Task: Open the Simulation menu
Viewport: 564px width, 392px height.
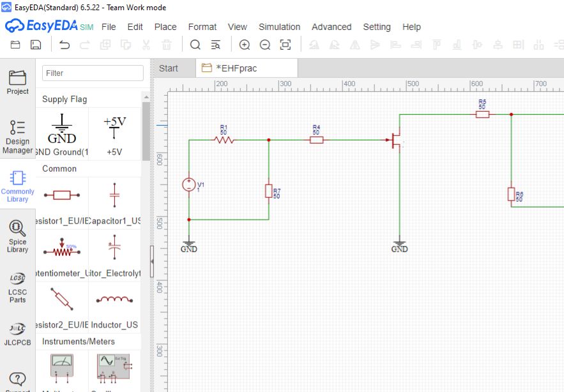Action: pos(279,27)
